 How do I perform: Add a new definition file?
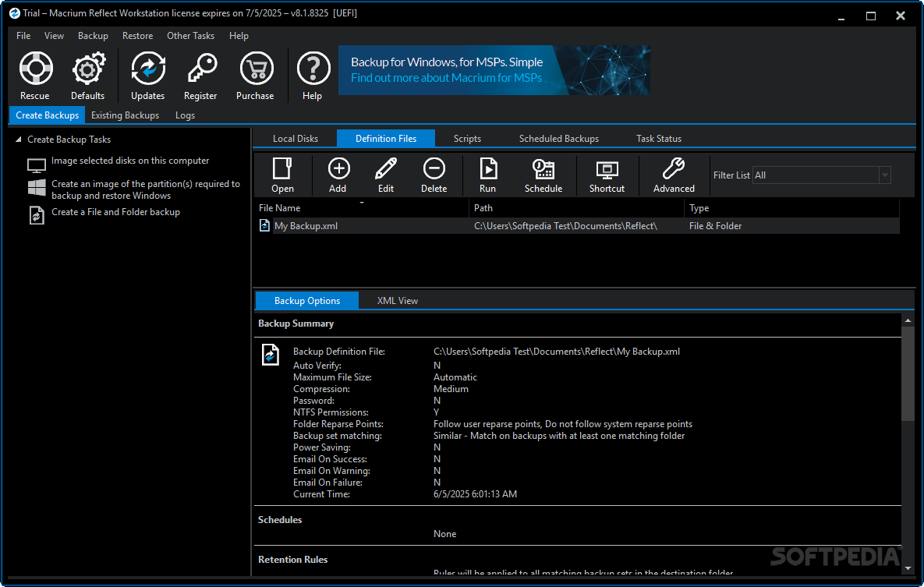click(338, 168)
